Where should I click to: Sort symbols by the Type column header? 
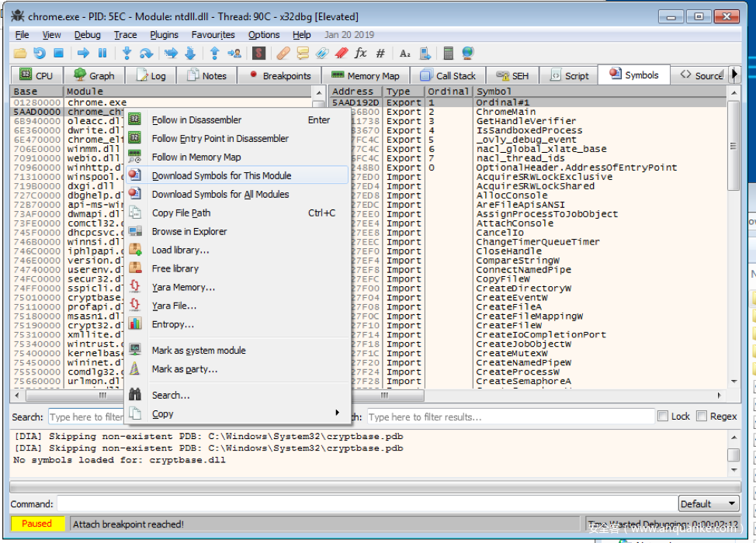click(x=404, y=92)
